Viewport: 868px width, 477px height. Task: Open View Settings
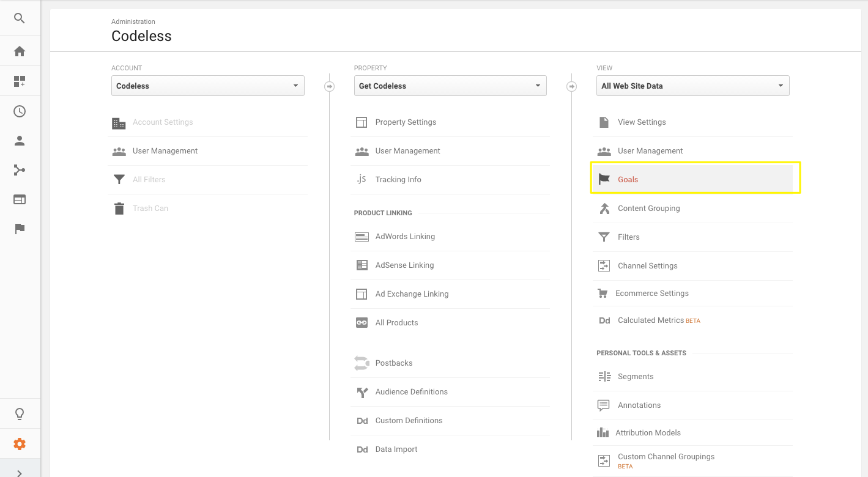click(642, 122)
